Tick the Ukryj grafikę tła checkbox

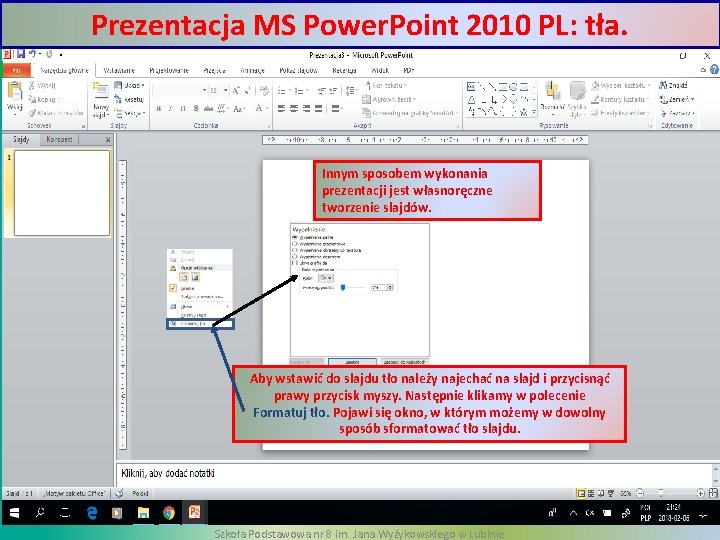295,263
